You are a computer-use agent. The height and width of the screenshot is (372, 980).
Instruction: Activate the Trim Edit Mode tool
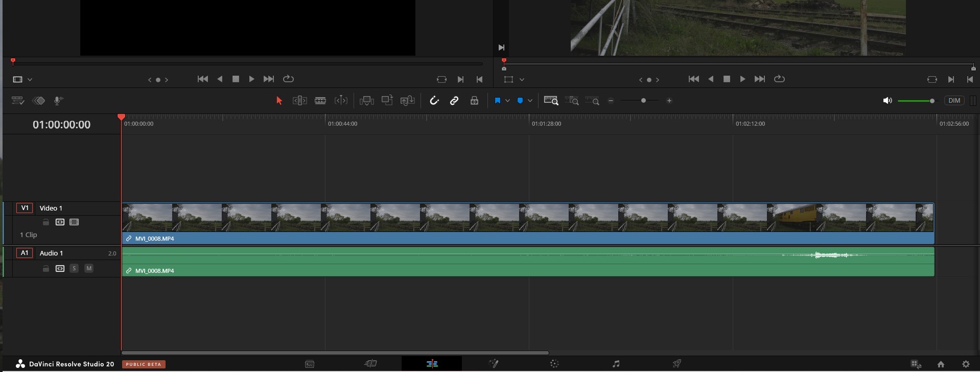pos(300,101)
